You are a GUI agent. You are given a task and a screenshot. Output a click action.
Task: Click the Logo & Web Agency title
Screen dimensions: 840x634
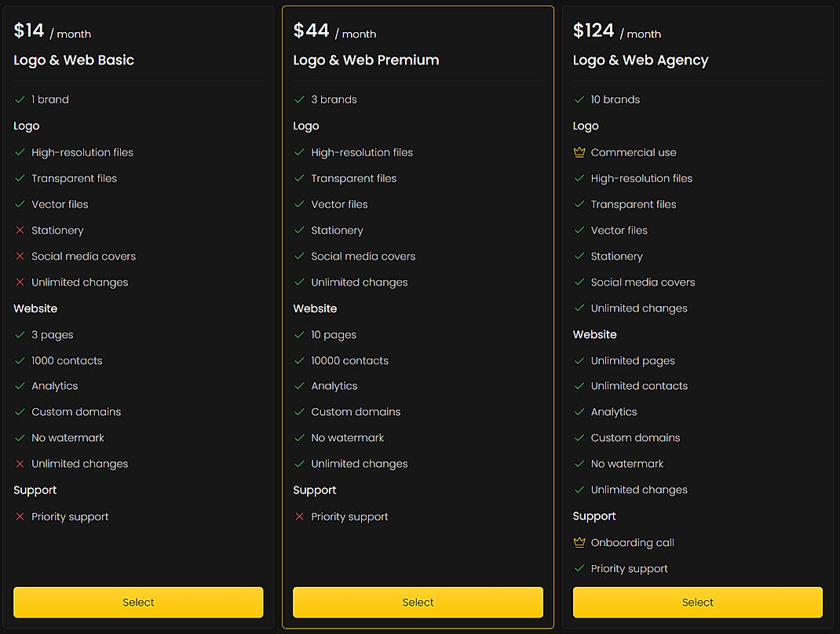(x=641, y=60)
